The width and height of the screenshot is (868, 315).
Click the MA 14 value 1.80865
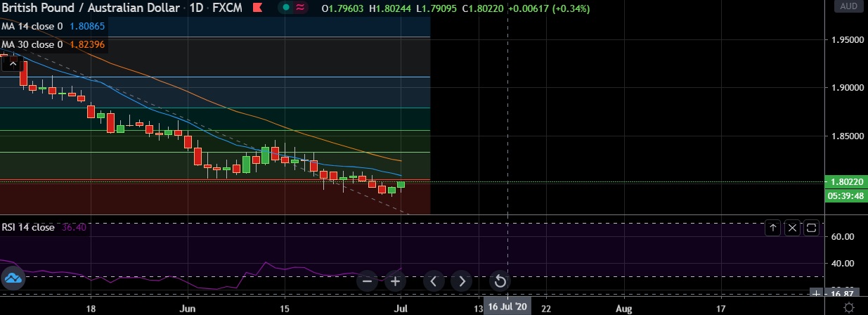[89, 26]
